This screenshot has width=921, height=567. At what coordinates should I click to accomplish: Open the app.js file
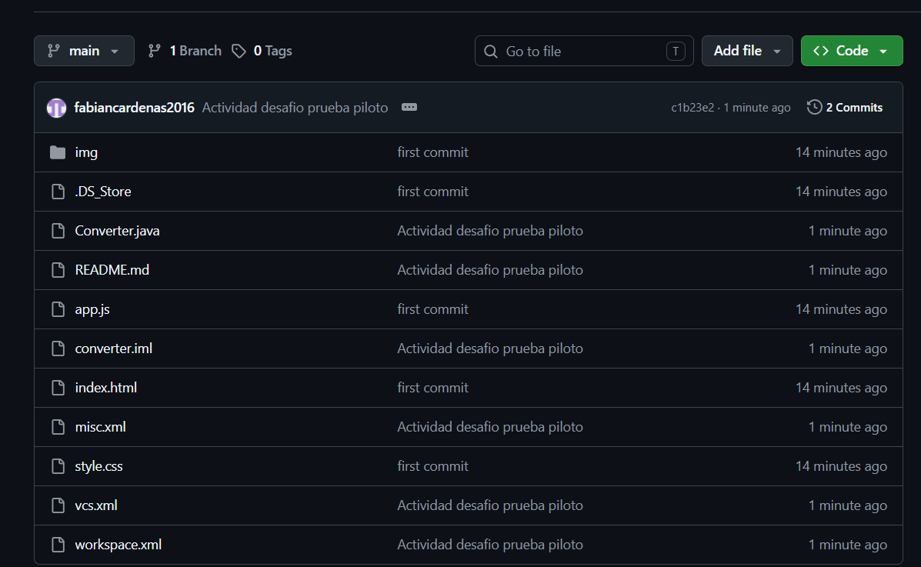point(92,309)
